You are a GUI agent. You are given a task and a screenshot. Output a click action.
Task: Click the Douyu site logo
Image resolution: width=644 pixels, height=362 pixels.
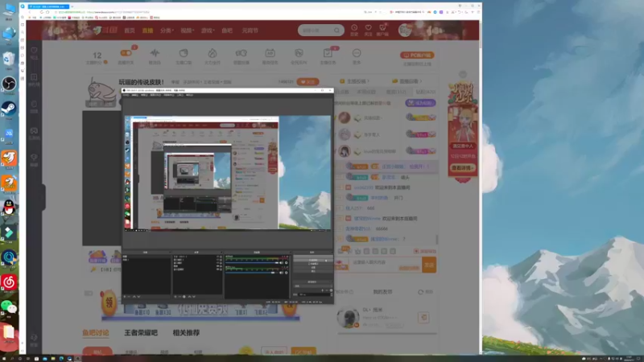(105, 31)
